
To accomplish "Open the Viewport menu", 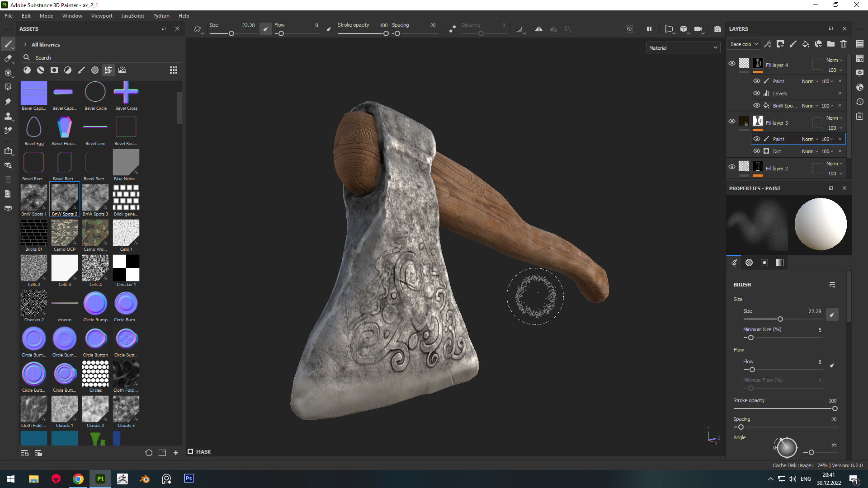I will [x=102, y=16].
